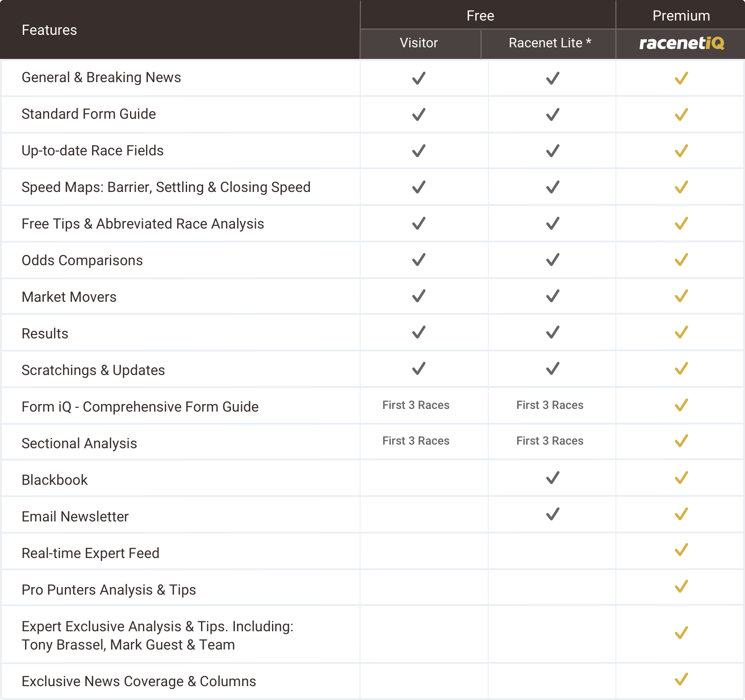This screenshot has width=745, height=700.
Task: Open the Standard Form Guide feature
Action: pyautogui.click(x=88, y=114)
